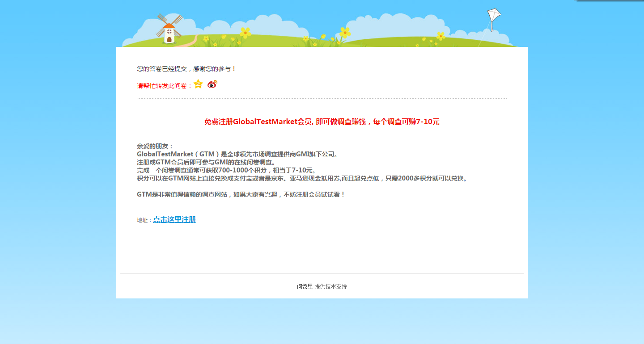
Task: Click the red GlobalTestMarket promo headline
Action: coord(322,122)
